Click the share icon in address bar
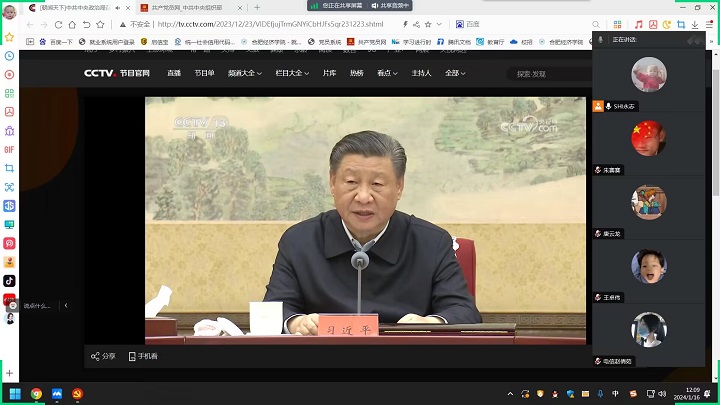This screenshot has width=720, height=405. 416,24
